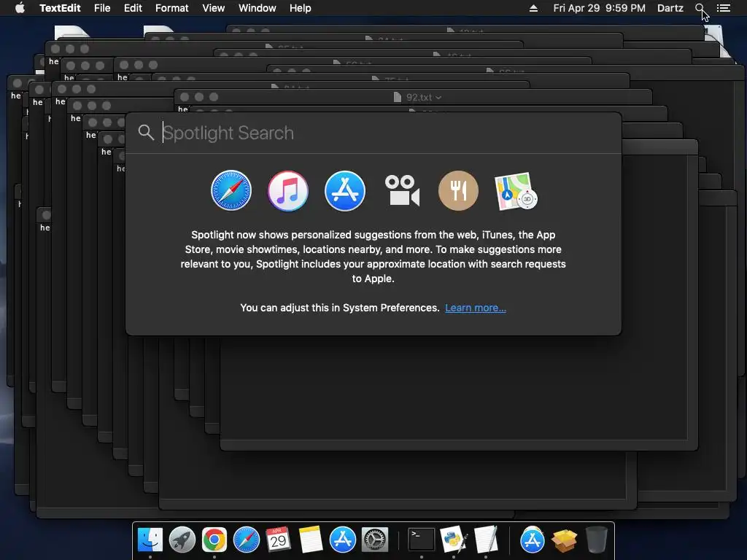Open the Python script icon in Dock
Image resolution: width=747 pixels, height=560 pixels.
coord(454,540)
